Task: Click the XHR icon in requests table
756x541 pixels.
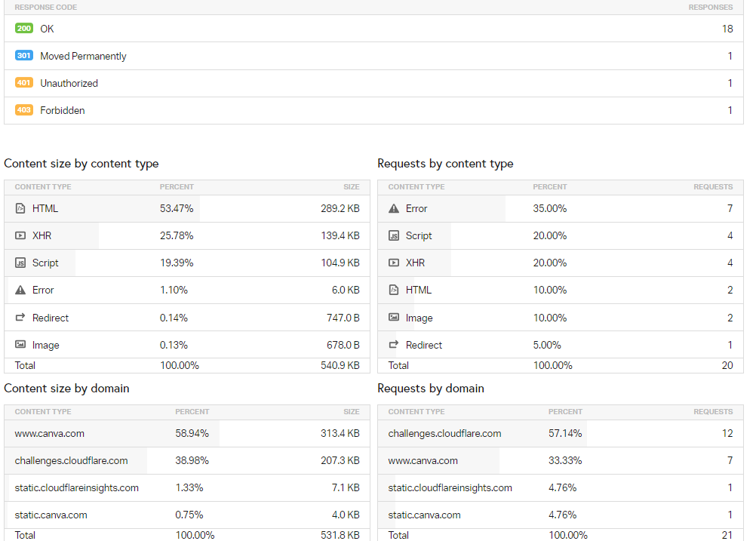Action: tap(394, 263)
